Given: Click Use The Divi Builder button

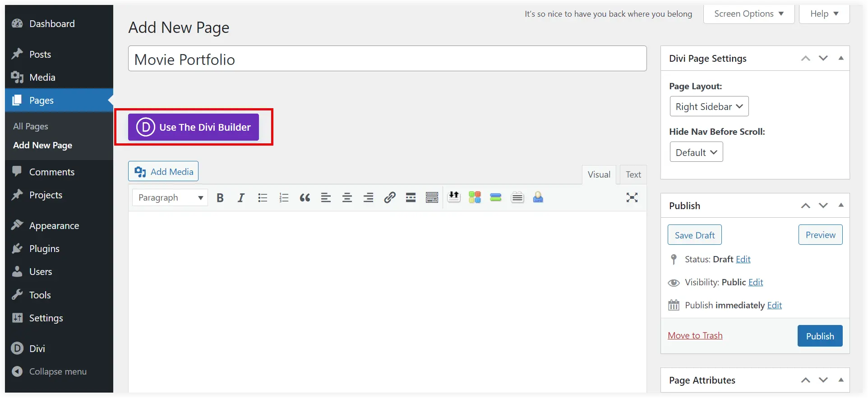Looking at the screenshot, I should pos(194,127).
